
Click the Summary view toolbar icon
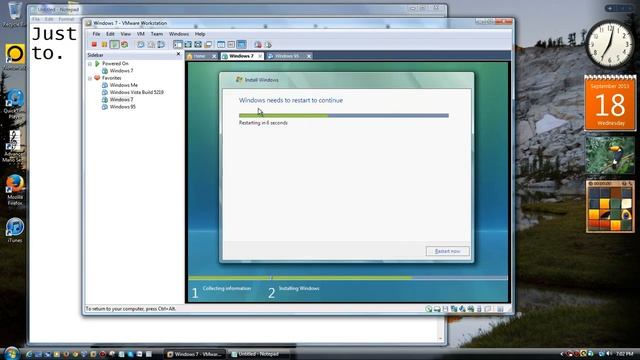pyautogui.click(x=221, y=44)
